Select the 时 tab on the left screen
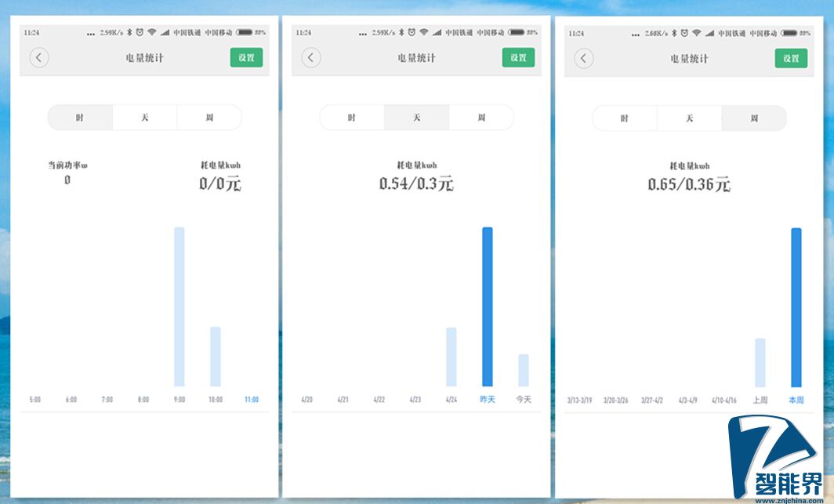This screenshot has width=834, height=504. coord(80,118)
